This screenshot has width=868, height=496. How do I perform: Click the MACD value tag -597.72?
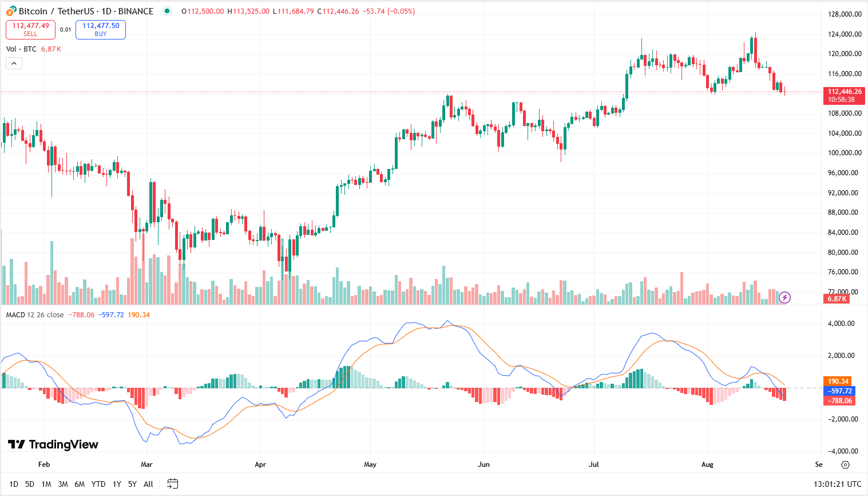(839, 391)
